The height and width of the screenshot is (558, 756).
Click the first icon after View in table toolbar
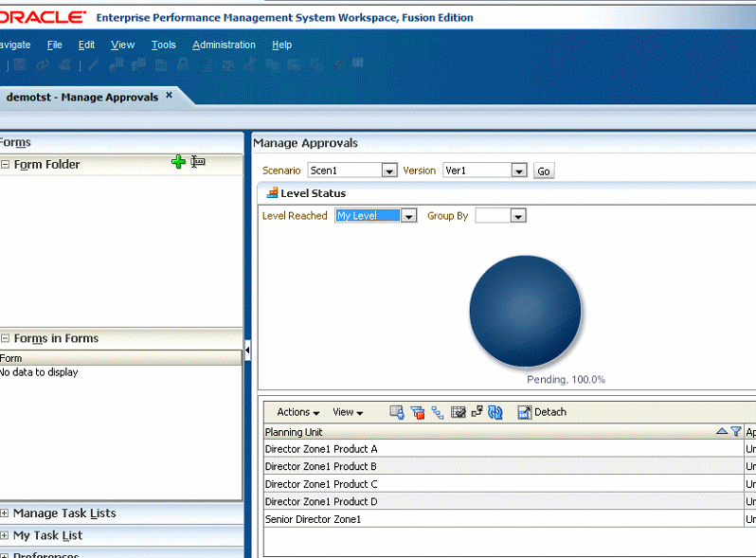point(397,412)
